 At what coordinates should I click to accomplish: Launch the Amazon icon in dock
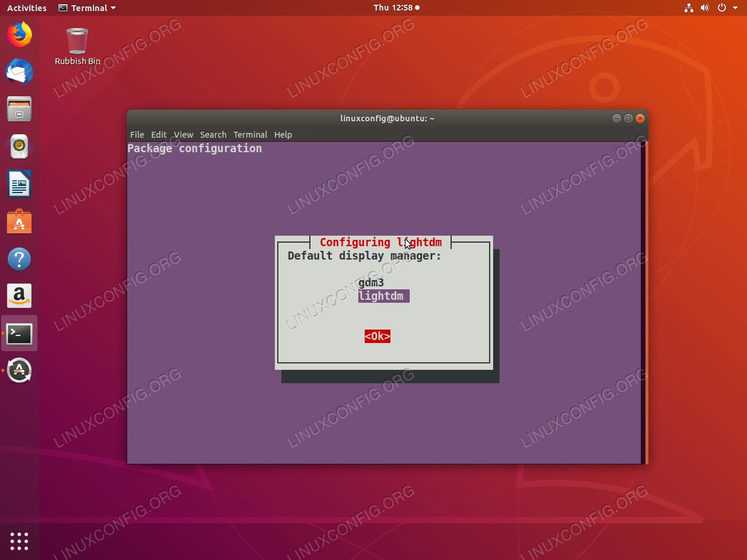19,296
